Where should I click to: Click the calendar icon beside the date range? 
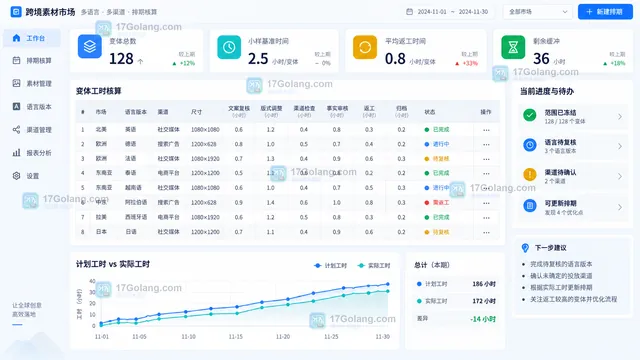click(409, 12)
